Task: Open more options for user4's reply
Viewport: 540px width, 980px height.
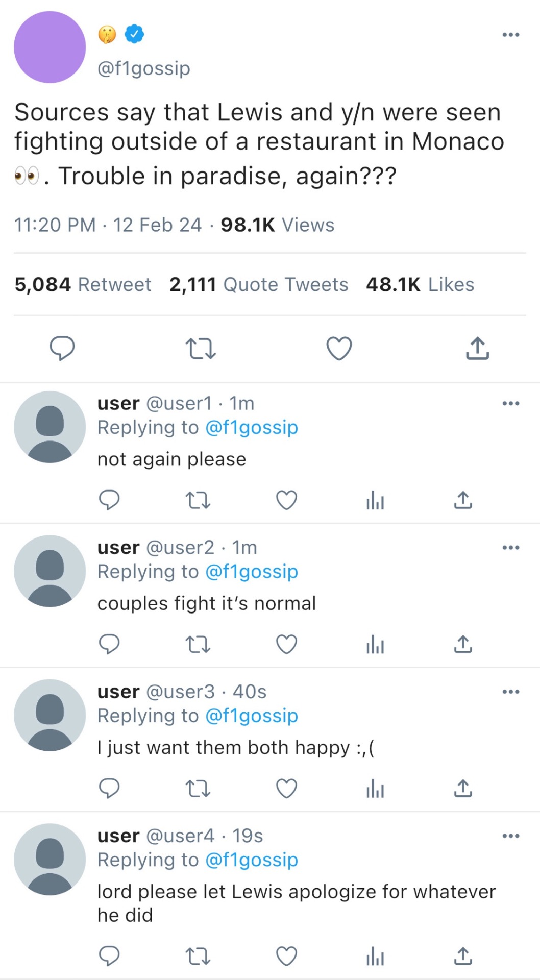Action: pos(510,836)
